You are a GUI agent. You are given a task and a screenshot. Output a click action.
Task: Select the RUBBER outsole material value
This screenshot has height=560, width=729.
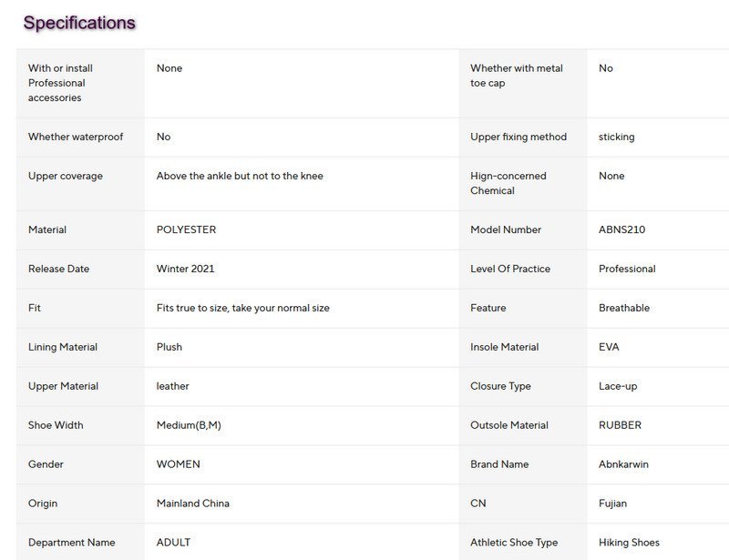pos(620,425)
